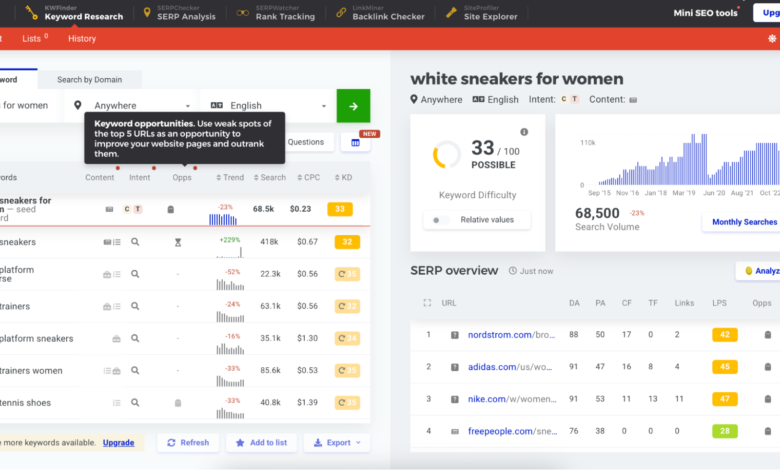Sort keywords by Trend column
The height and width of the screenshot is (470, 780).
(x=230, y=178)
